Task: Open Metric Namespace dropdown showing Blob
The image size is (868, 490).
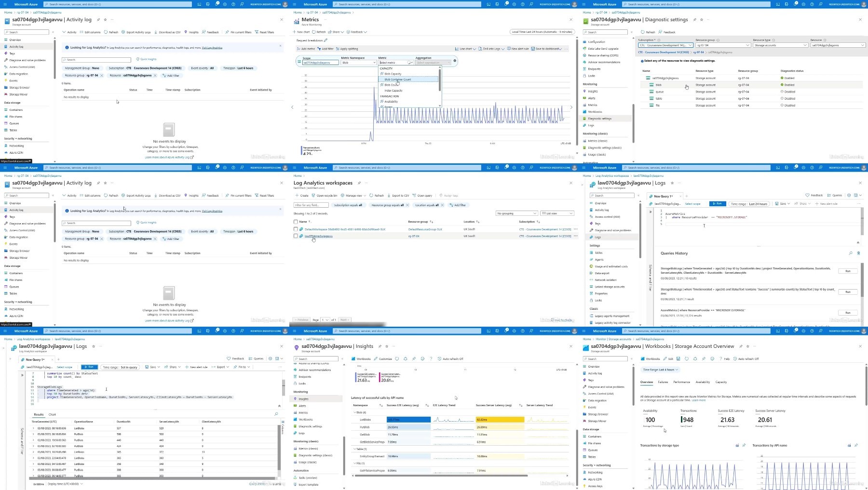Action: coord(358,63)
